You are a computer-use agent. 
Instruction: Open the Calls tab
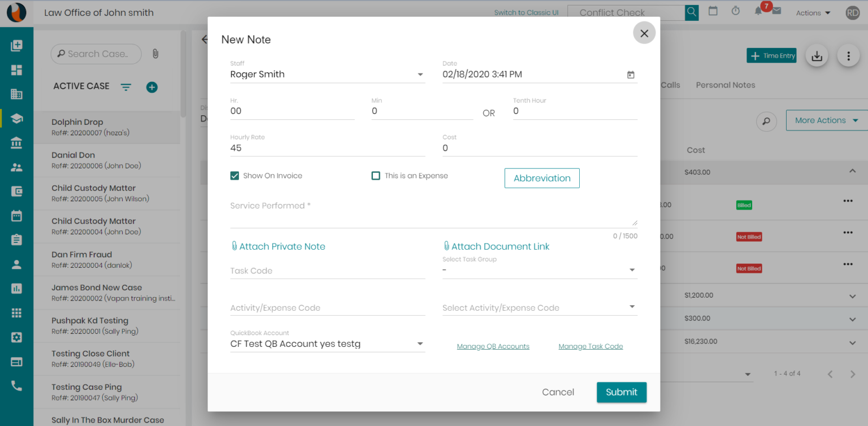[x=670, y=85]
